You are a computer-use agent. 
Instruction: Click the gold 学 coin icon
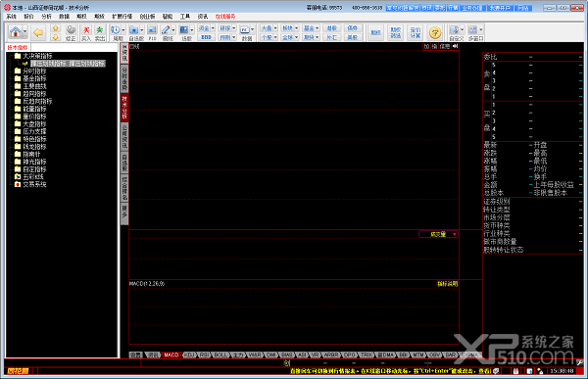coord(435,33)
